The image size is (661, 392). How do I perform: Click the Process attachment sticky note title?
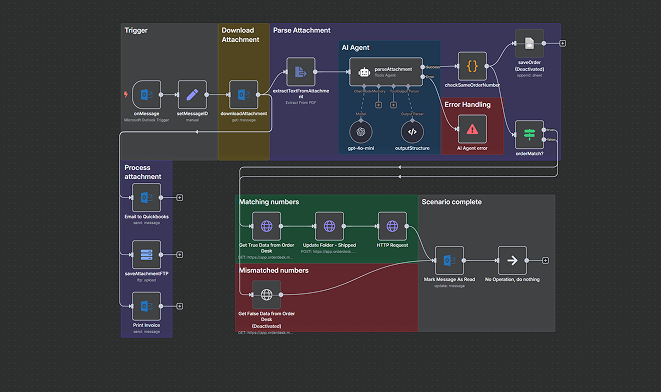click(143, 172)
